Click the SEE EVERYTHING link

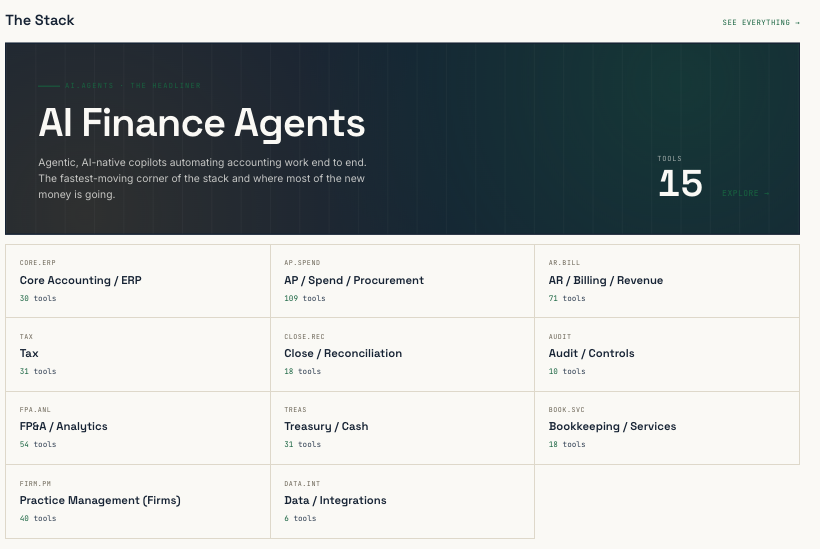(x=761, y=22)
